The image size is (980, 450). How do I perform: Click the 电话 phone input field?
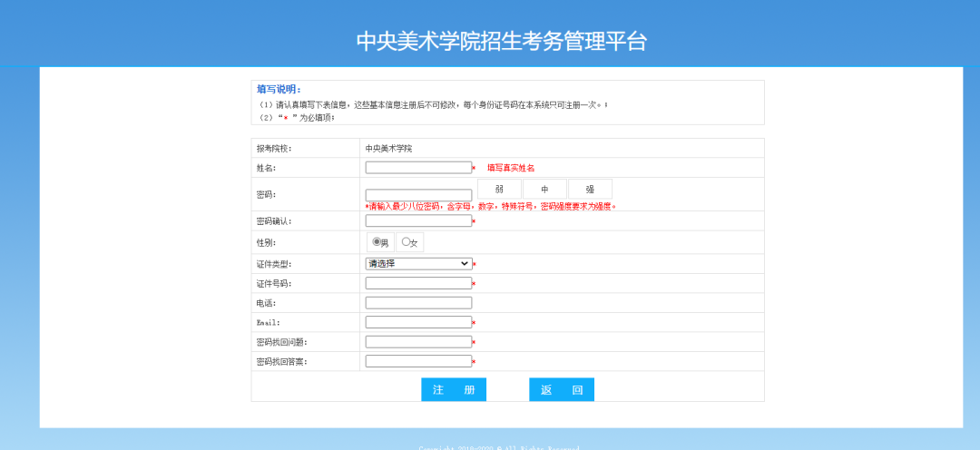pos(418,303)
